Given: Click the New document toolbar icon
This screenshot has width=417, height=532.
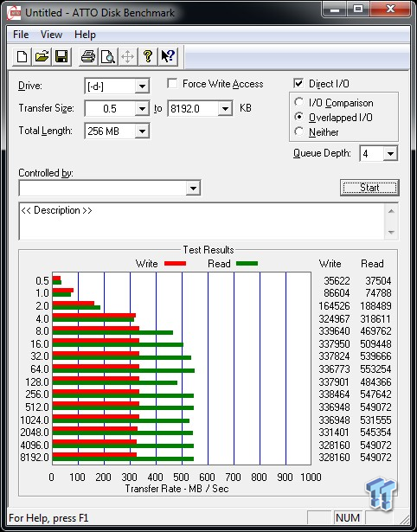Looking at the screenshot, I should (22, 56).
